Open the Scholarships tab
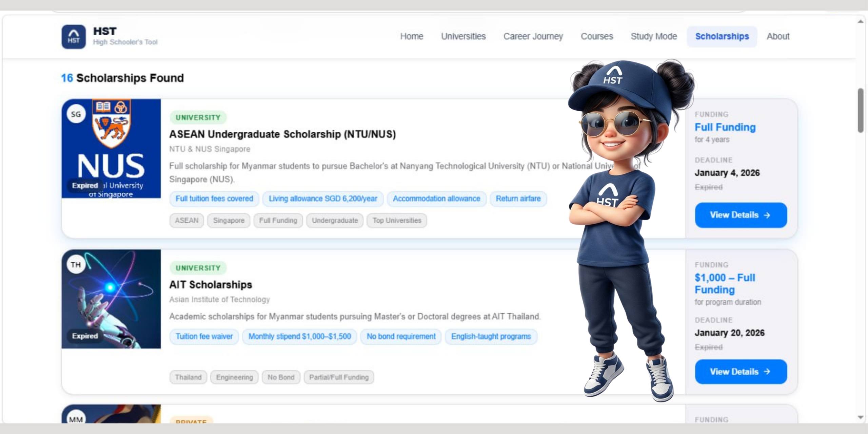The height and width of the screenshot is (434, 868). 722,36
